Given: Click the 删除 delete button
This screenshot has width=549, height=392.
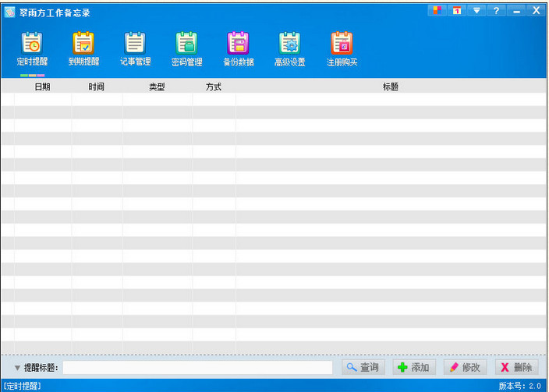Looking at the screenshot, I should (516, 367).
